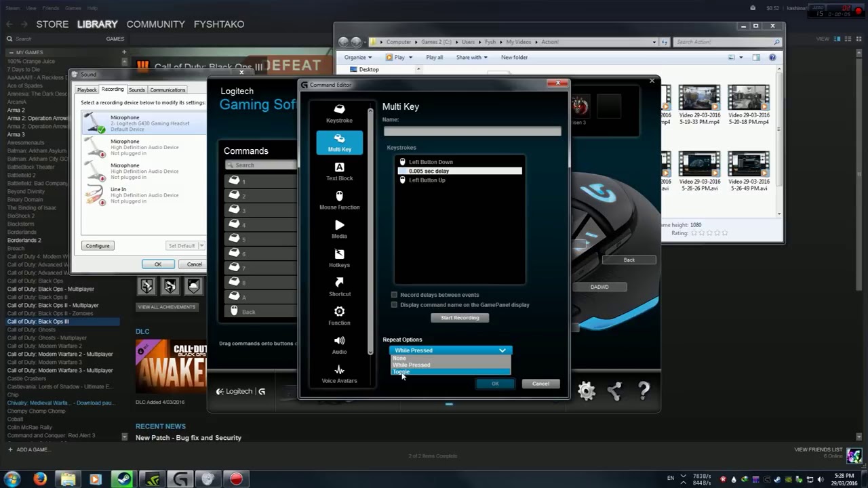Open the Repeat Options While Pressed dropdown
Image resolution: width=868 pixels, height=488 pixels.
pyautogui.click(x=450, y=350)
